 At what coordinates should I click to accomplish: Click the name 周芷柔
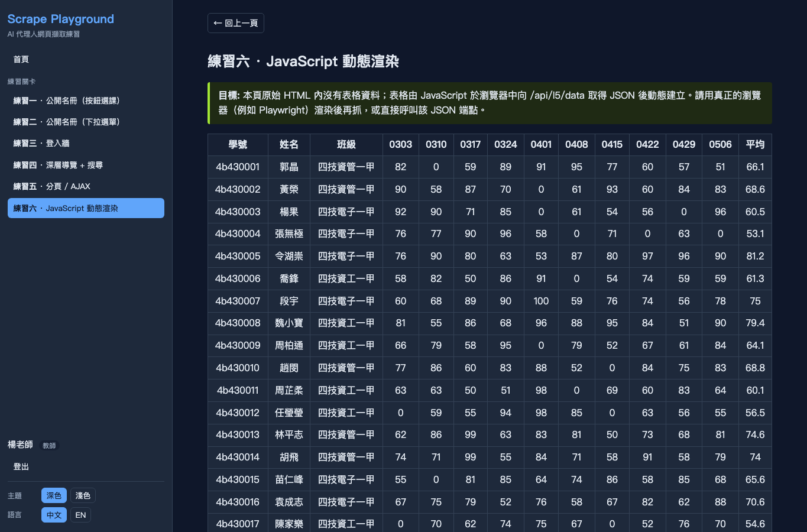[289, 390]
